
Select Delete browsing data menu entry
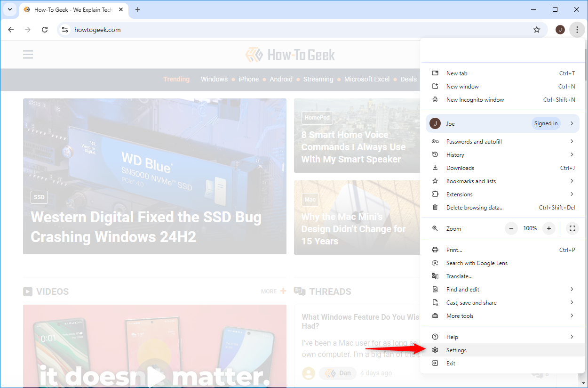475,208
